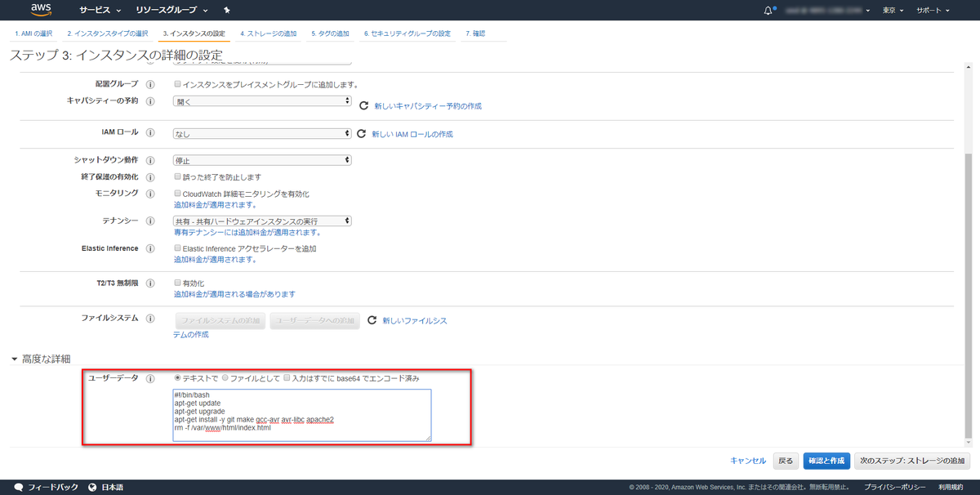Open the account name menu
The image size is (980, 495).
pos(828,11)
